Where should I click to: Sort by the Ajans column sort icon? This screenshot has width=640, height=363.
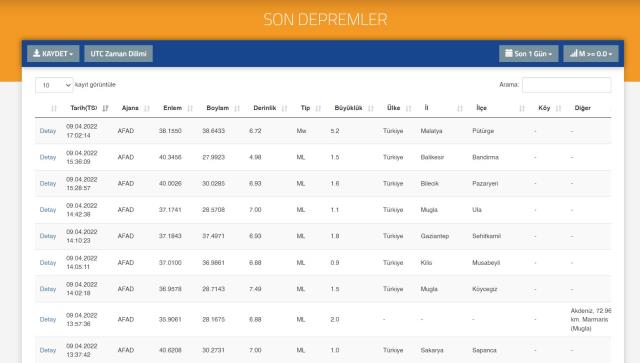[x=147, y=108]
